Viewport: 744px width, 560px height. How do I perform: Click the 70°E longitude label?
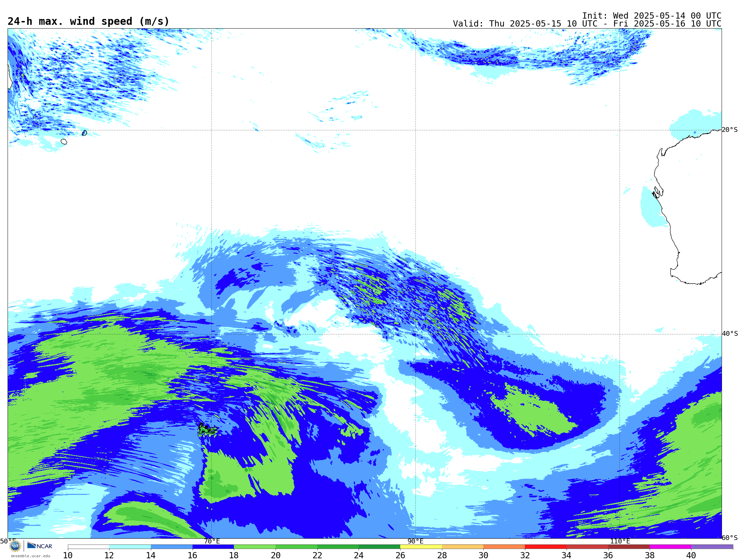(x=212, y=541)
